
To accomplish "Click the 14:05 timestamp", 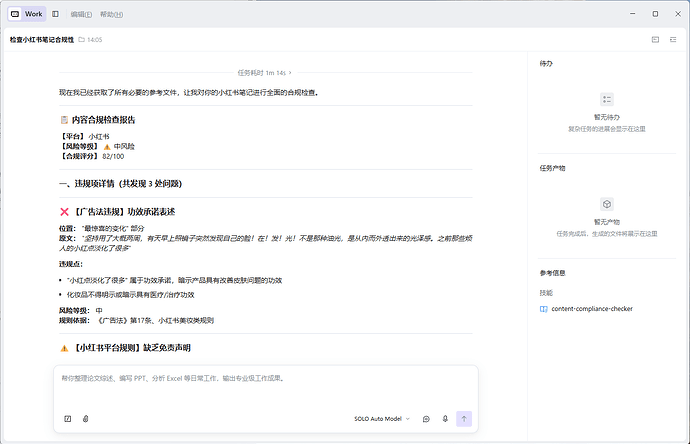I will 95,40.
